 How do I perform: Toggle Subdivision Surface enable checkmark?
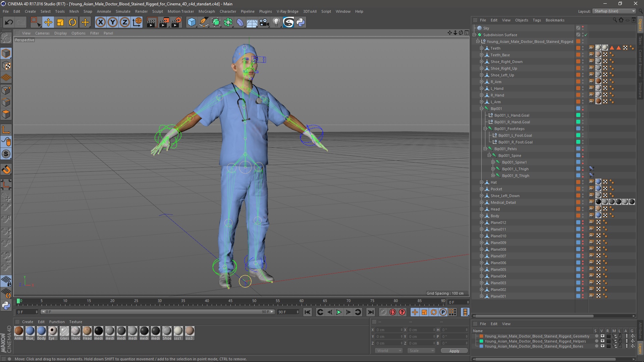[x=586, y=35]
